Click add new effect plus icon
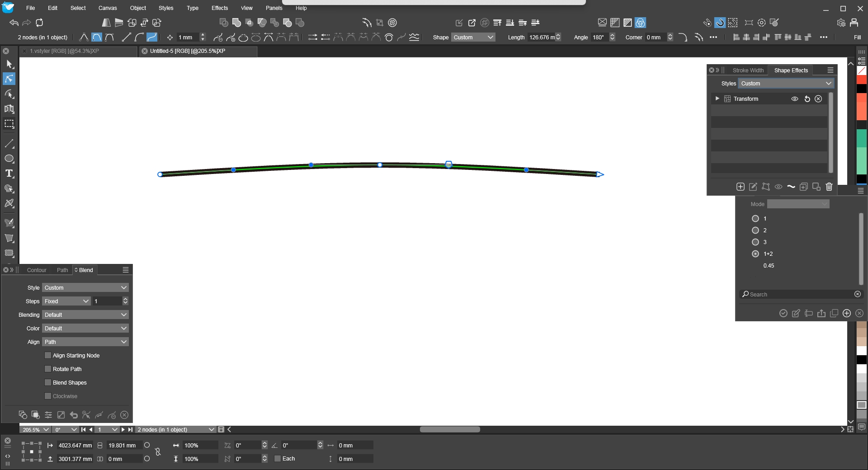 740,187
